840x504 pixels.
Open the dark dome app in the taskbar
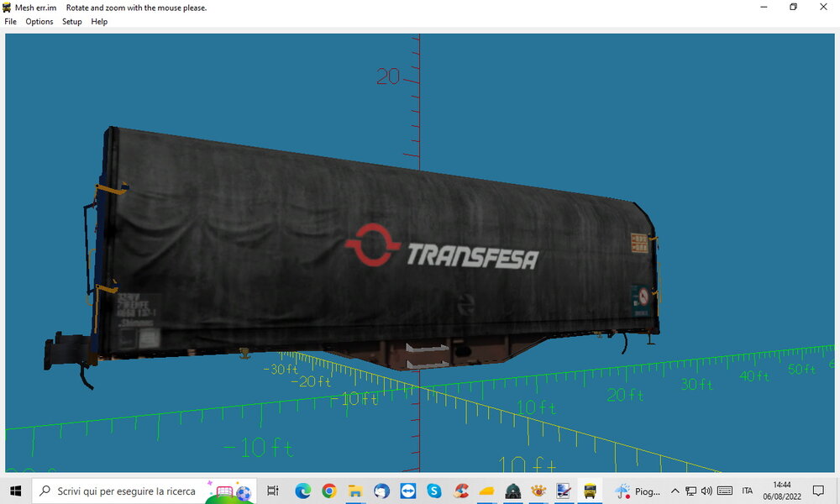click(x=512, y=491)
